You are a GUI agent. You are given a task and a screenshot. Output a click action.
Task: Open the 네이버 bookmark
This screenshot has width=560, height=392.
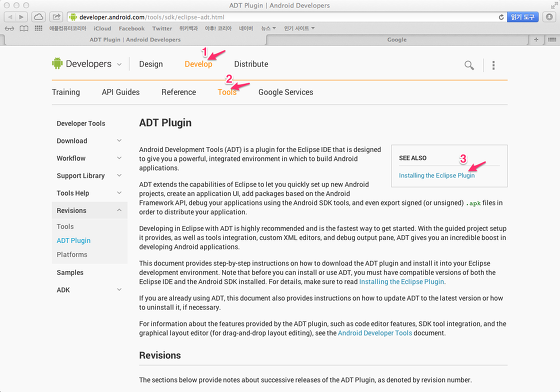click(246, 28)
